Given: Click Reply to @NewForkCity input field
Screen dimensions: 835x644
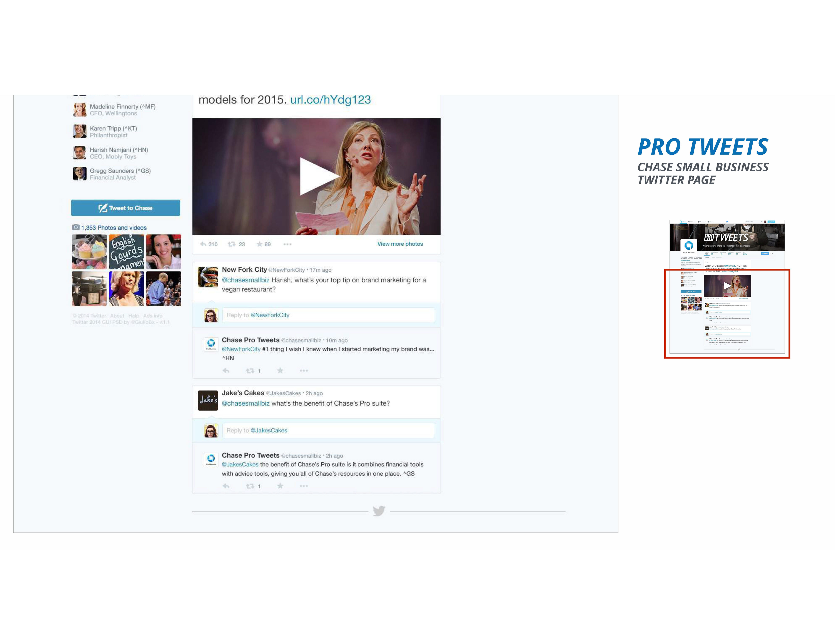Looking at the screenshot, I should pyautogui.click(x=328, y=315).
